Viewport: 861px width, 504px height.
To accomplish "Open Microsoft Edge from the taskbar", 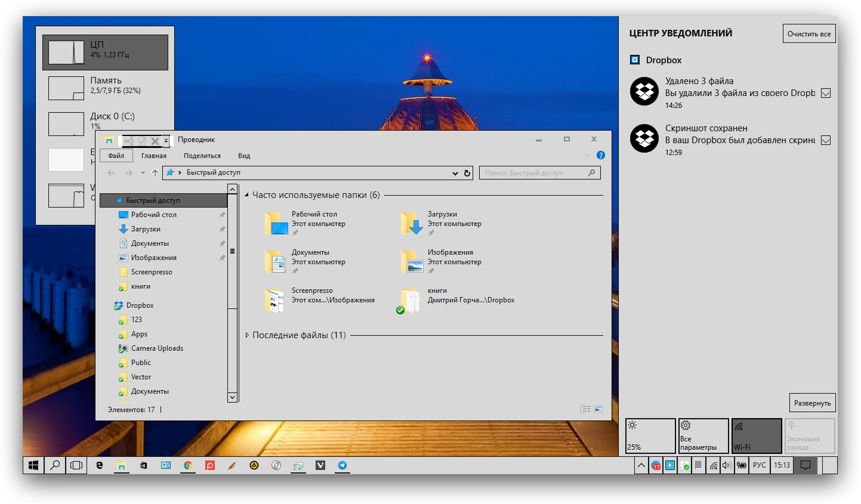I will (100, 465).
